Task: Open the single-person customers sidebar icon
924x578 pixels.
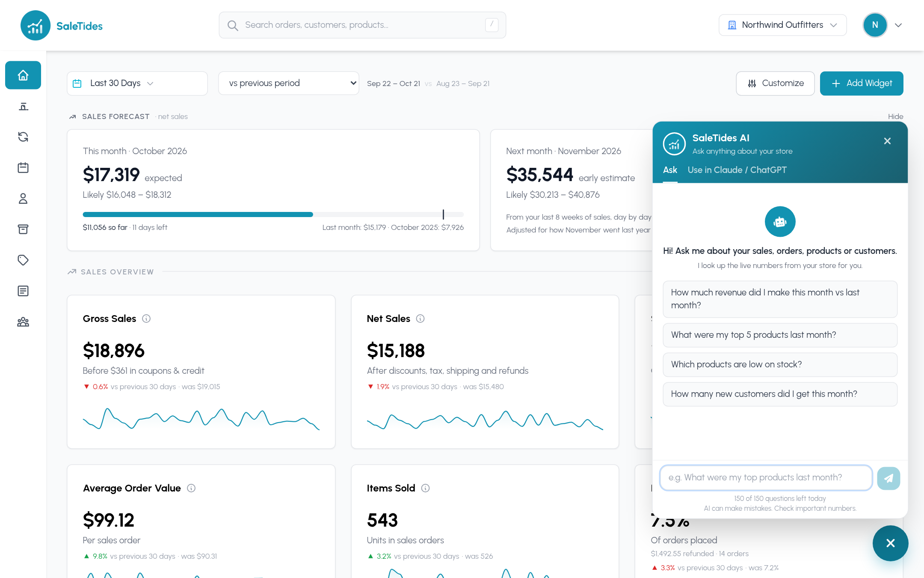Action: point(23,199)
